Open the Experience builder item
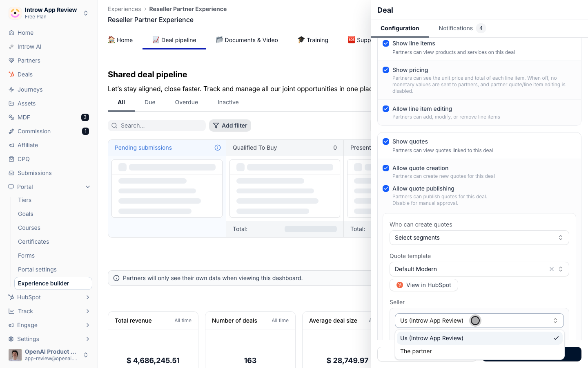588x368 pixels. [53, 283]
